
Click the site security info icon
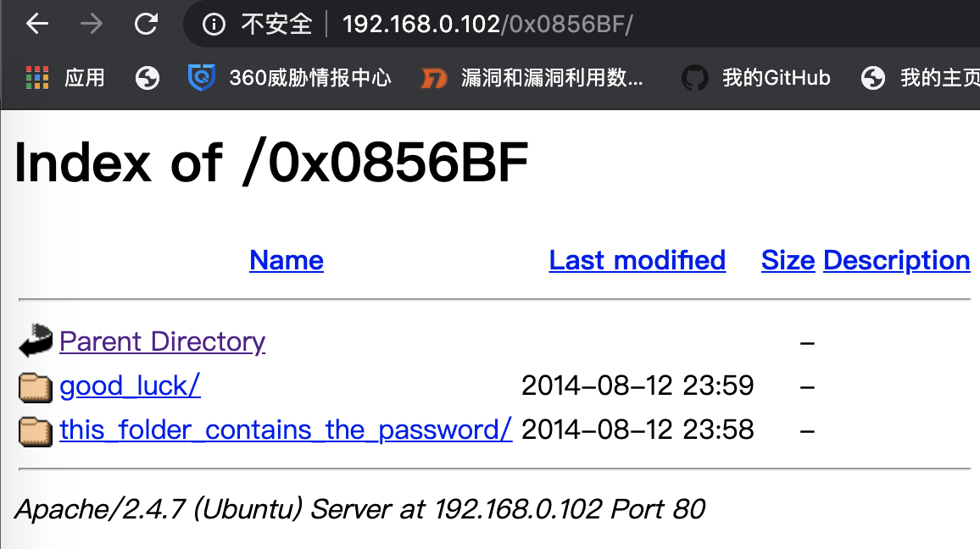pyautogui.click(x=214, y=25)
